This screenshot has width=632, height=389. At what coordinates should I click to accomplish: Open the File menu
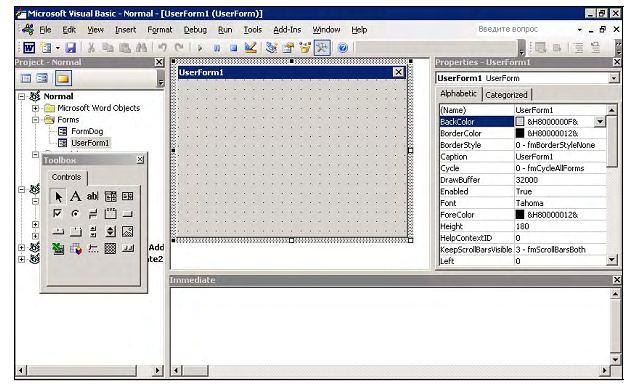coord(45,30)
